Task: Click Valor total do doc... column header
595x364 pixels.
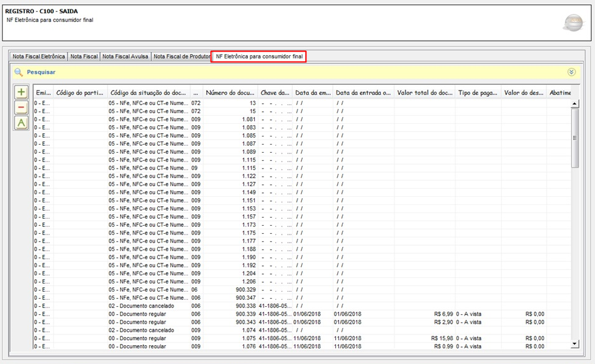Action: tap(425, 92)
